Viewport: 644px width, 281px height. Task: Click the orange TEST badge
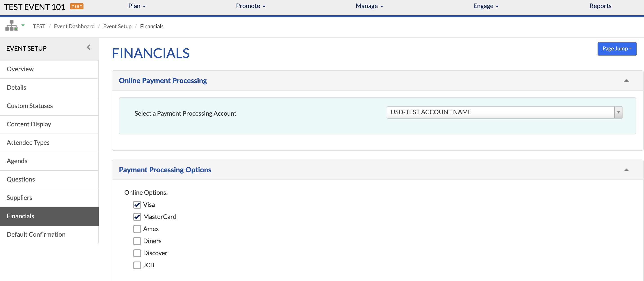click(77, 6)
